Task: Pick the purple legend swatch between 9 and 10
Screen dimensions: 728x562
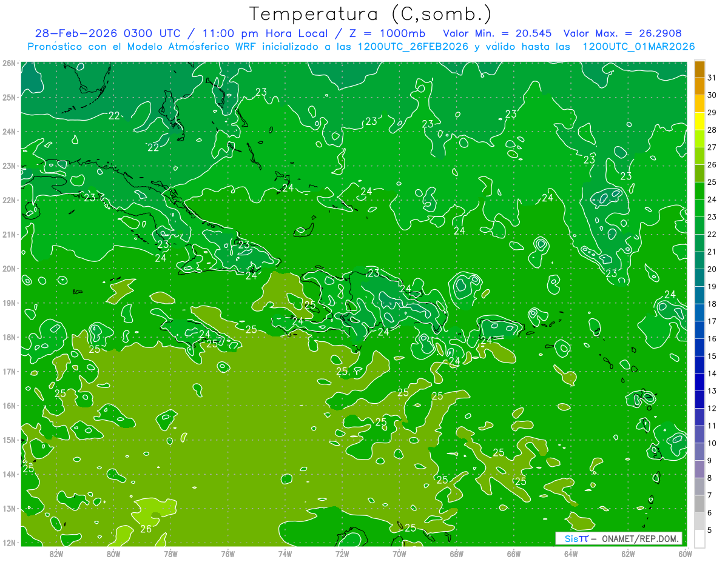Action: (699, 452)
